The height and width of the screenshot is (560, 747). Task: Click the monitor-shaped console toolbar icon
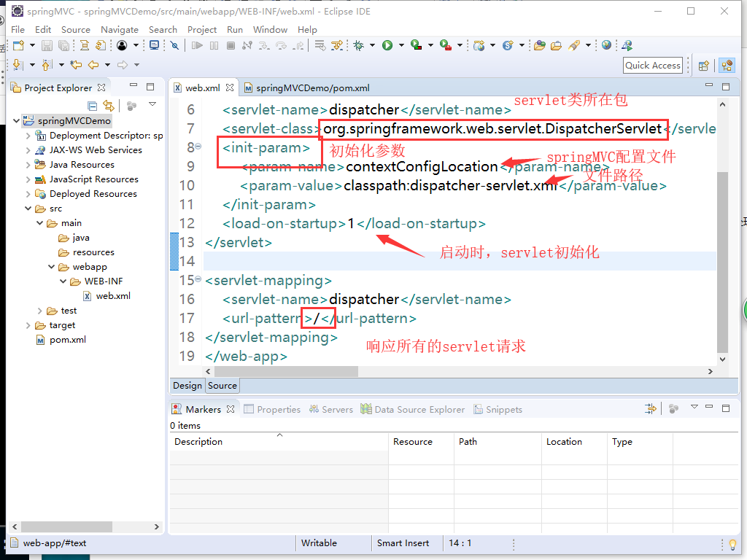[x=154, y=45]
